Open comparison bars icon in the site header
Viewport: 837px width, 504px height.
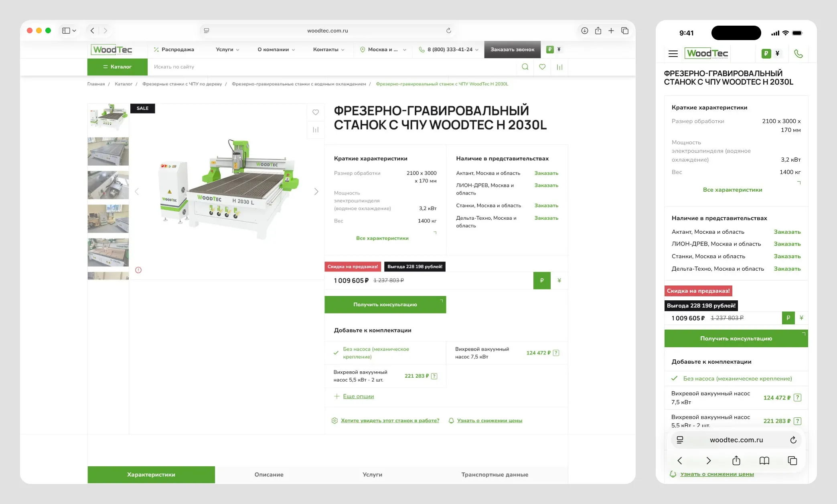(x=559, y=67)
